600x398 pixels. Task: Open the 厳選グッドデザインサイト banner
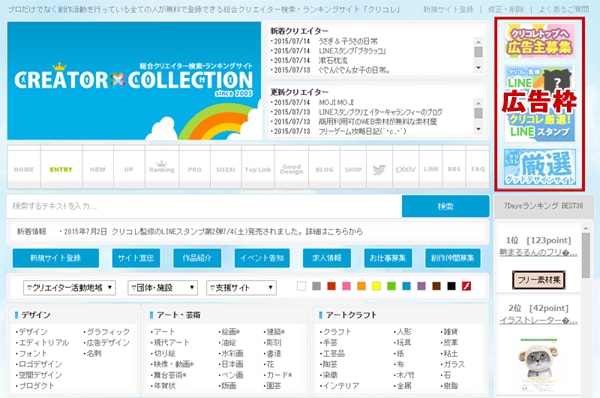click(540, 168)
